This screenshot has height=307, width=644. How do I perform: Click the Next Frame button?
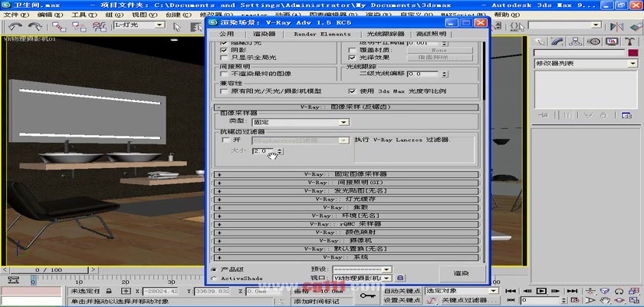[556, 291]
